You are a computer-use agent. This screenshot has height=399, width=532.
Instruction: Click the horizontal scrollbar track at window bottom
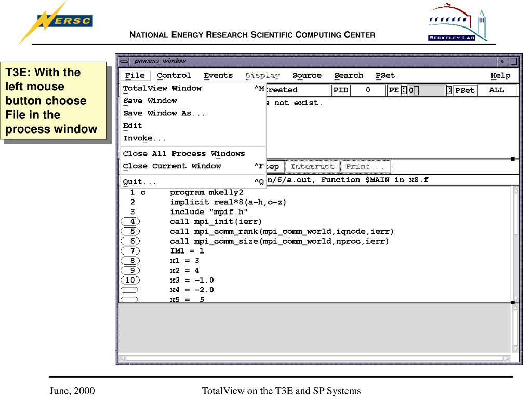pos(314,358)
